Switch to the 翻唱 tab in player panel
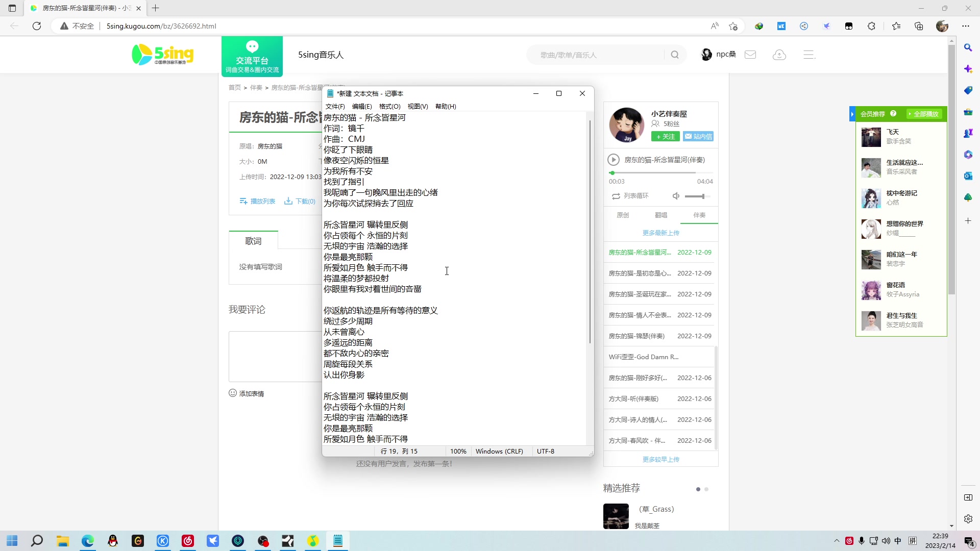 pos(661,215)
